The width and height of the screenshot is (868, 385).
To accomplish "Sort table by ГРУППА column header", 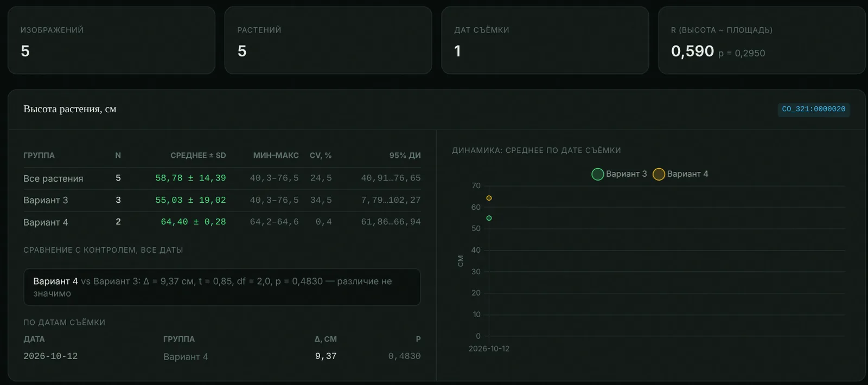I will click(x=39, y=156).
